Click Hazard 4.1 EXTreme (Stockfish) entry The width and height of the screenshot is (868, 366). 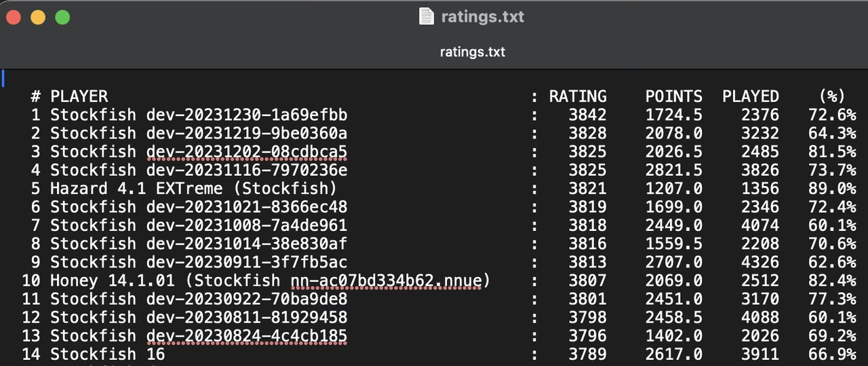[x=194, y=188]
